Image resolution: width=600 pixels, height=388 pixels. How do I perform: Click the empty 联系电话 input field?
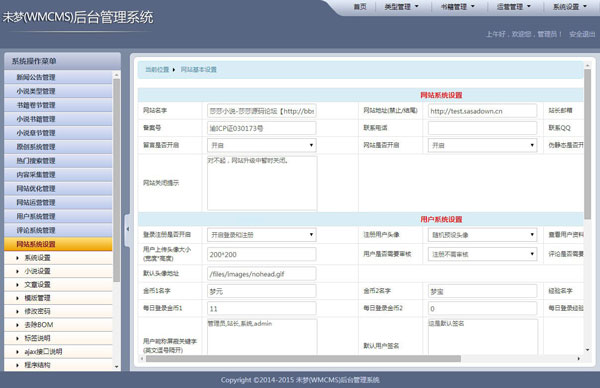[482, 128]
